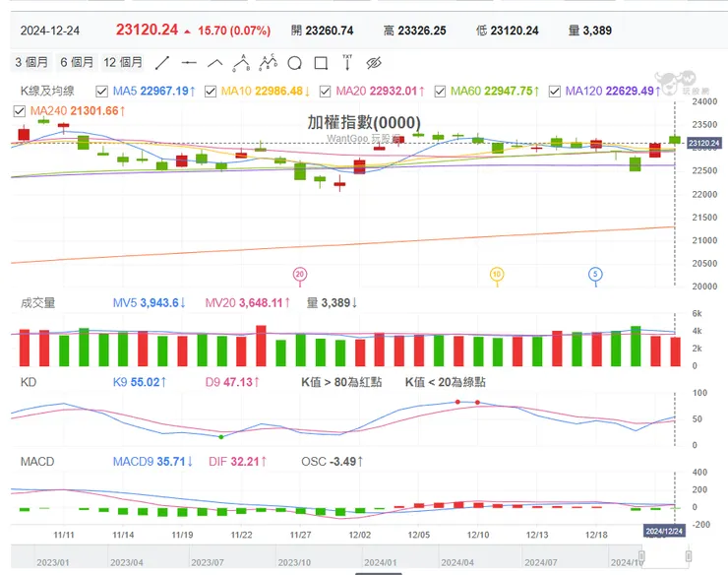Click the OSC -3.49 value
The width and height of the screenshot is (728, 575).
pyautogui.click(x=333, y=462)
